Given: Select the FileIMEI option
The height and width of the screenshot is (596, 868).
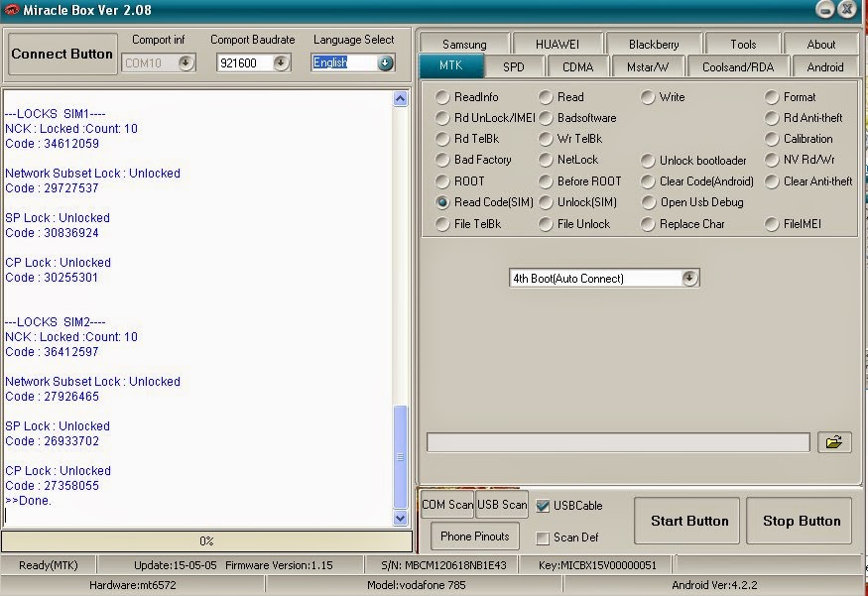Looking at the screenshot, I should pos(772,224).
